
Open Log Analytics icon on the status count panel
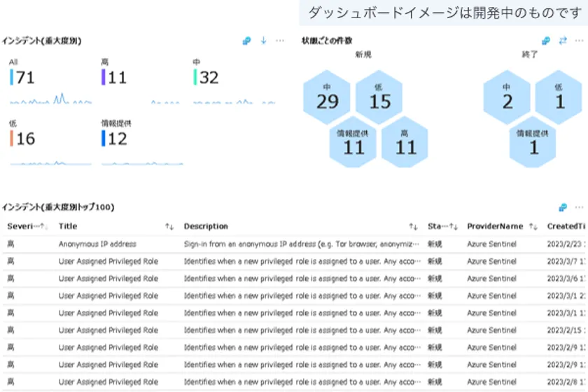click(x=546, y=41)
